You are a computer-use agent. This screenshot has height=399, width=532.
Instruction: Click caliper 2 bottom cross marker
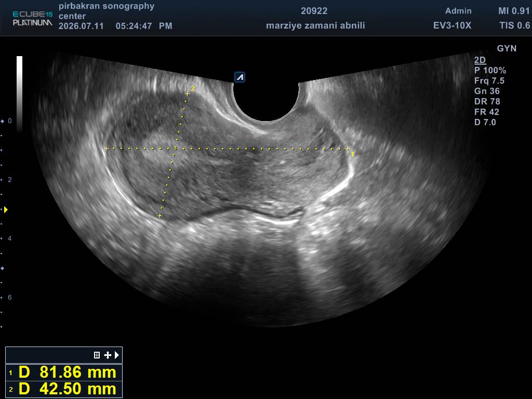point(160,216)
